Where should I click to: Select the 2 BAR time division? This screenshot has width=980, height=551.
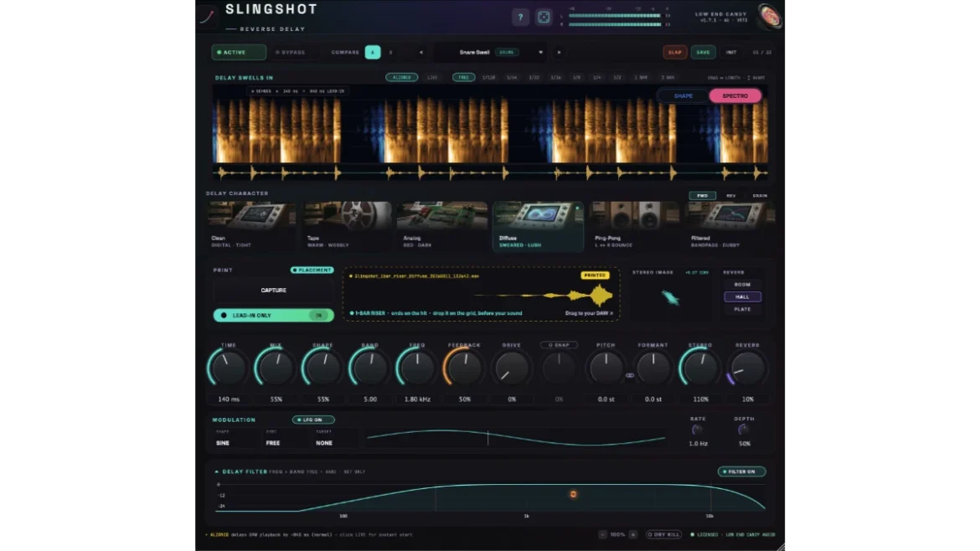pos(668,78)
